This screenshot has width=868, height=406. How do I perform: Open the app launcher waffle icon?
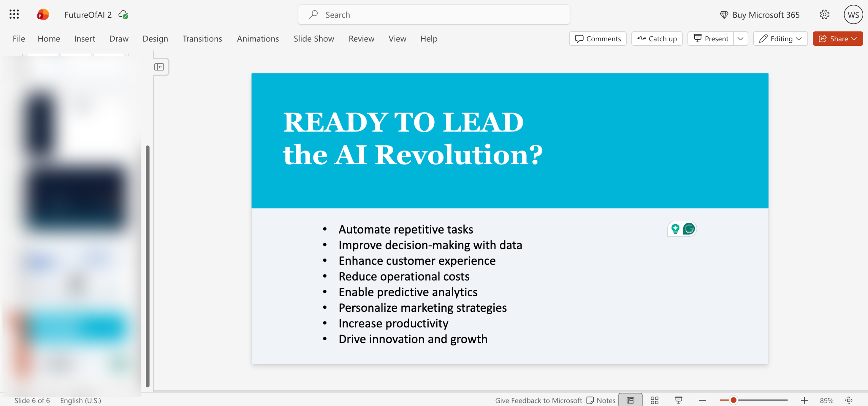14,14
